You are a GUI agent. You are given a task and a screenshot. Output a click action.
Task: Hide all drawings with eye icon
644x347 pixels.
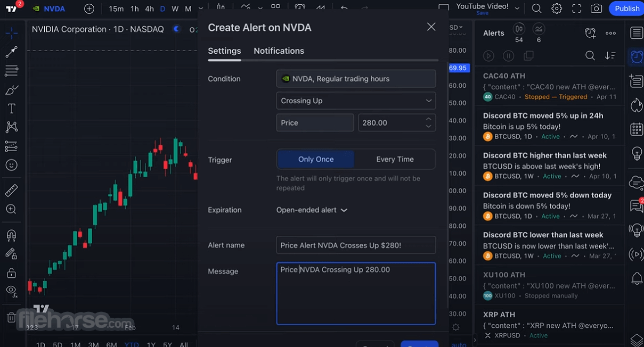[x=11, y=291]
